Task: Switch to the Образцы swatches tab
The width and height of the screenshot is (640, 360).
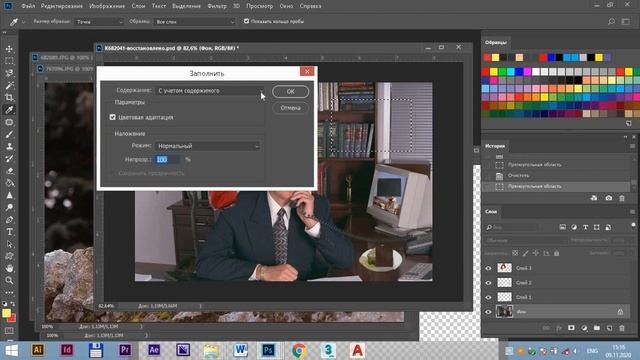Action: tap(496, 42)
